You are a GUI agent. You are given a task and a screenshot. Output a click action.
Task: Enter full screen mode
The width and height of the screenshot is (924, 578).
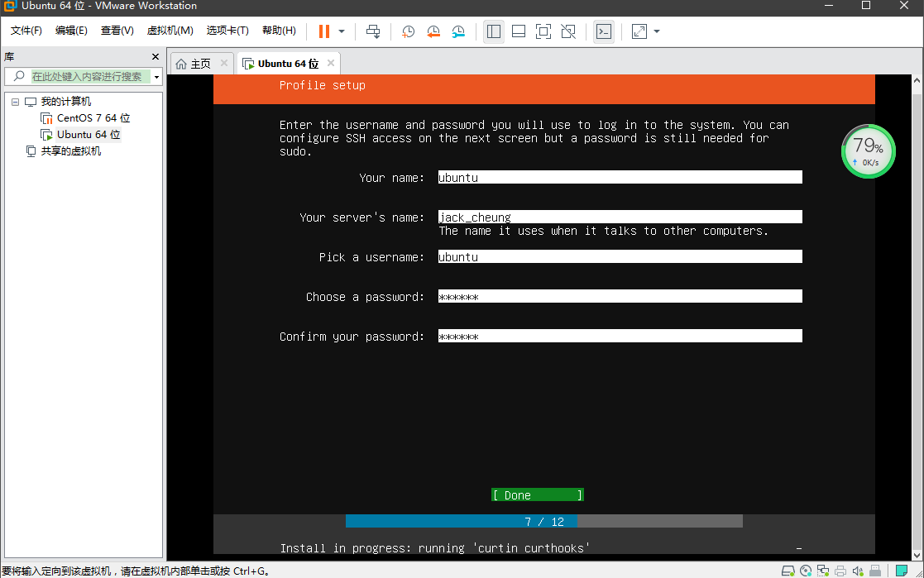coord(543,31)
